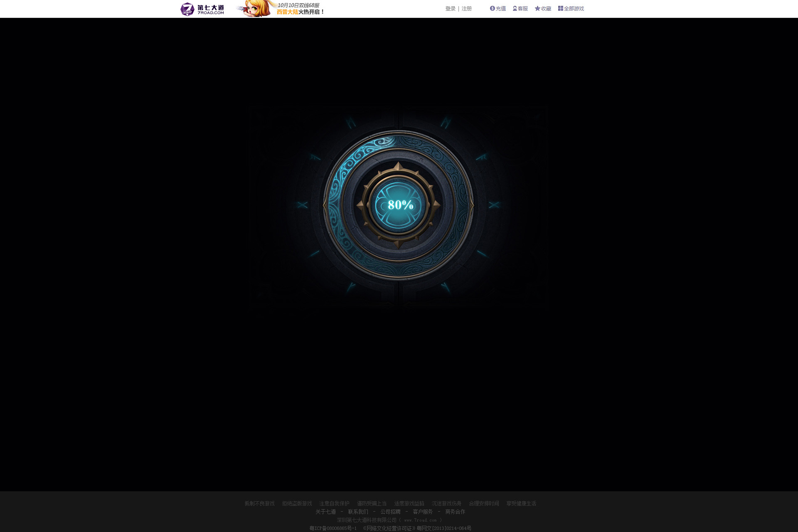Open 全部游戏 all games grid
The image size is (798, 532).
(571, 9)
